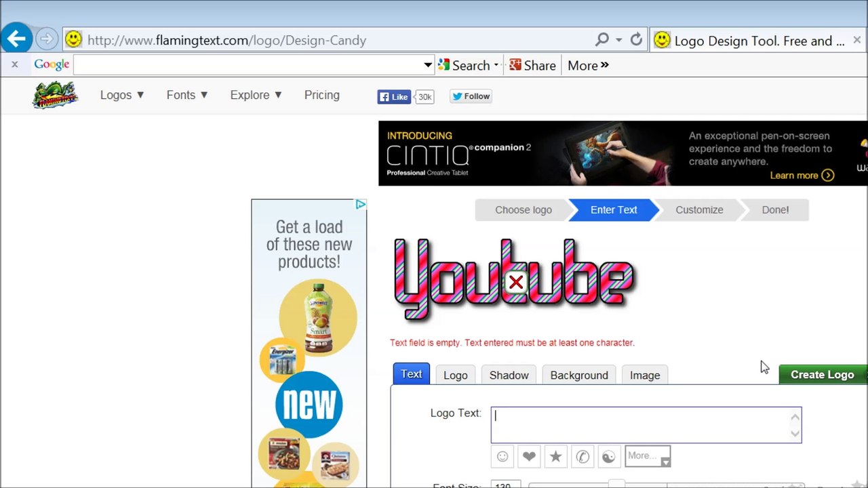The width and height of the screenshot is (868, 488).
Task: Click the 'Get a load of these new products' ad
Action: click(x=309, y=343)
